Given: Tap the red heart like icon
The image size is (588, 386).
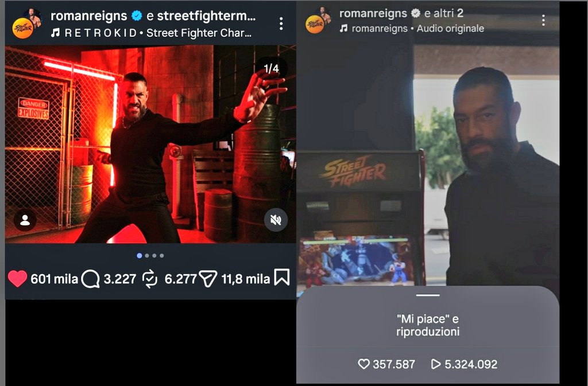Looking at the screenshot, I should [17, 279].
